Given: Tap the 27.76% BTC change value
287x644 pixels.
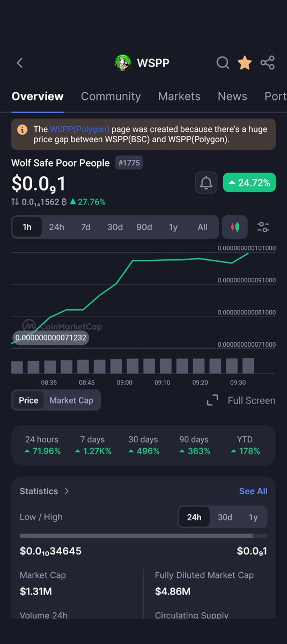Looking at the screenshot, I should pos(88,202).
